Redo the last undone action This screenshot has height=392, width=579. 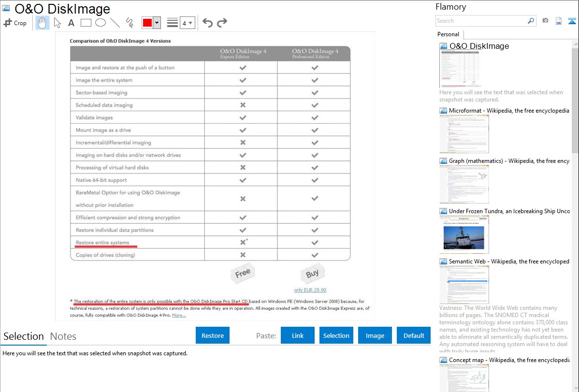coord(222,23)
